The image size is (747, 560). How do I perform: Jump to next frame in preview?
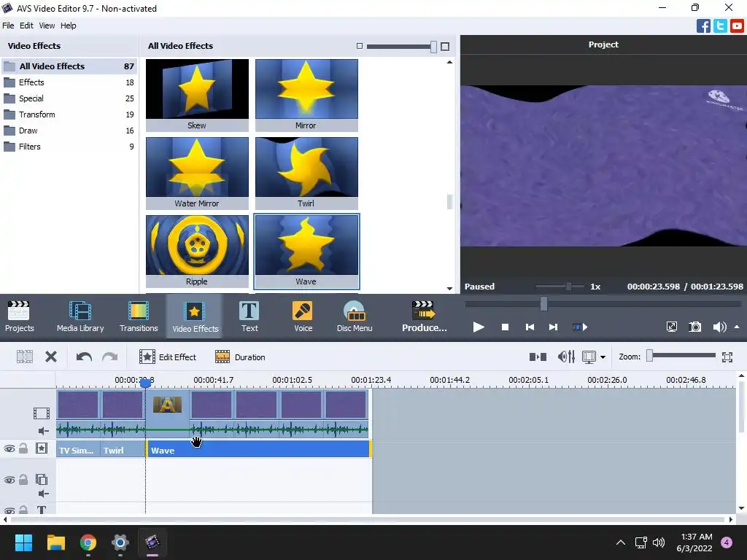coord(553,327)
